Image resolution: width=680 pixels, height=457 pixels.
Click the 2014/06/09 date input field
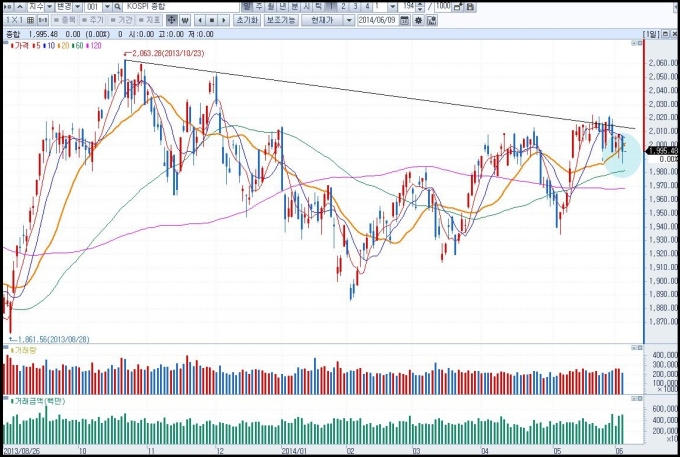coord(377,20)
